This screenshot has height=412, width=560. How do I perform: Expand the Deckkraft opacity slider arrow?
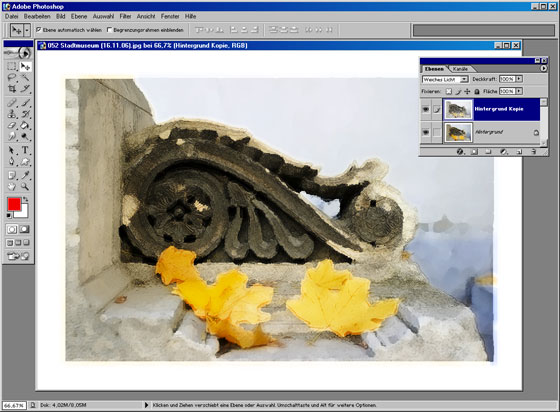pyautogui.click(x=519, y=79)
